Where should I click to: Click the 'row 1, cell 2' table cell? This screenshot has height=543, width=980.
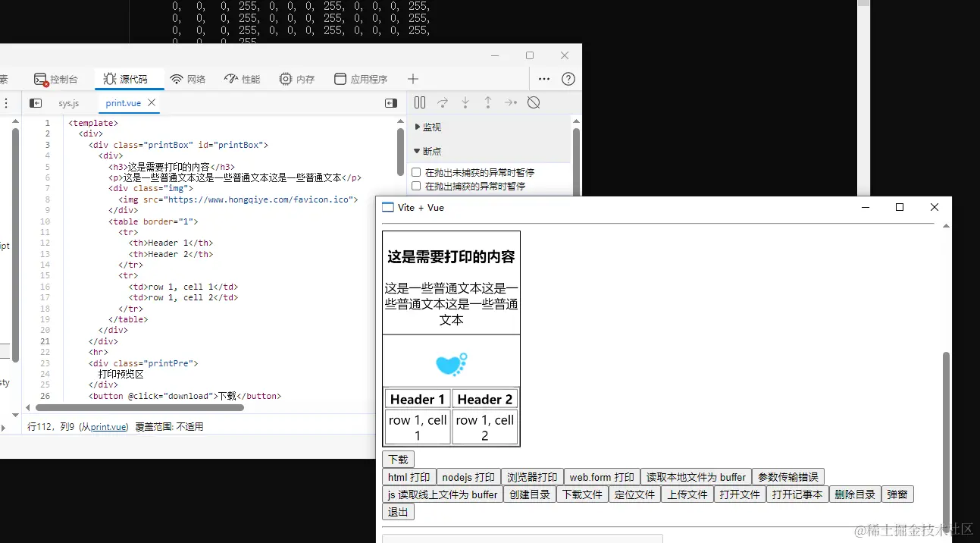(485, 427)
